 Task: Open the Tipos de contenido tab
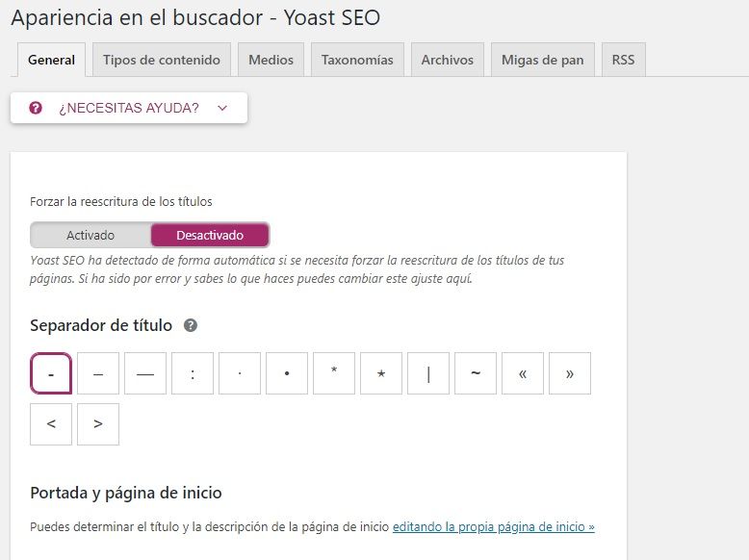[x=162, y=61]
